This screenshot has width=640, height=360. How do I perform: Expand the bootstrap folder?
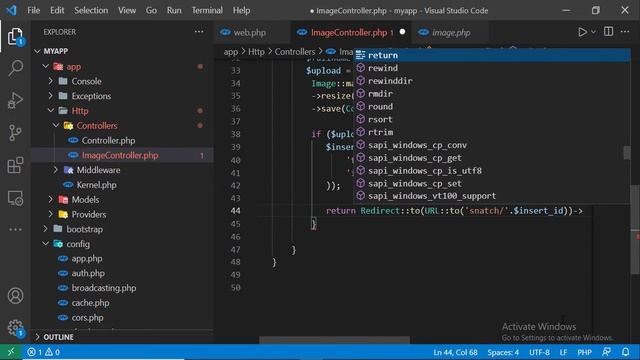point(45,229)
